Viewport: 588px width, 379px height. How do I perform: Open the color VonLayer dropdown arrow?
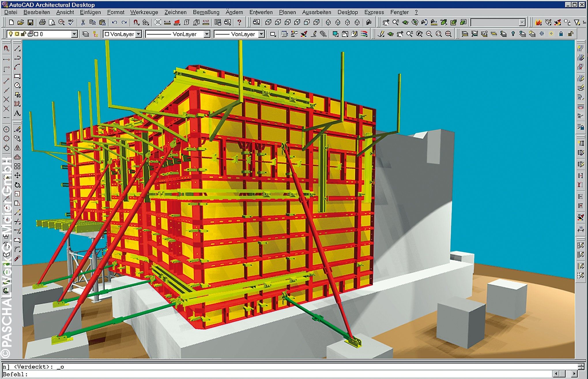click(x=139, y=34)
